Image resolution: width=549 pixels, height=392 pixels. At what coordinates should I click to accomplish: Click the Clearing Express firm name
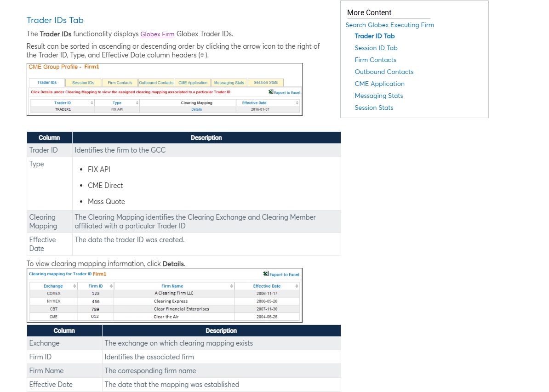(171, 301)
